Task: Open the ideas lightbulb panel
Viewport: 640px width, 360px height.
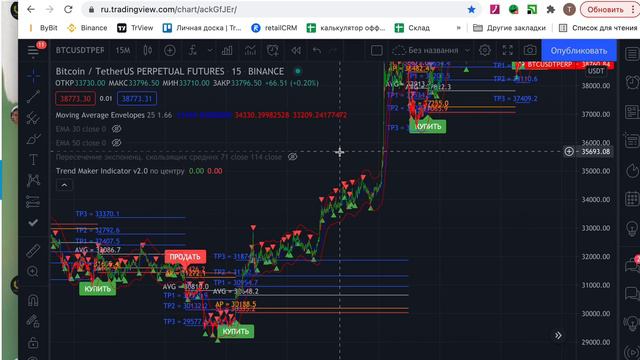Action: coord(632,228)
